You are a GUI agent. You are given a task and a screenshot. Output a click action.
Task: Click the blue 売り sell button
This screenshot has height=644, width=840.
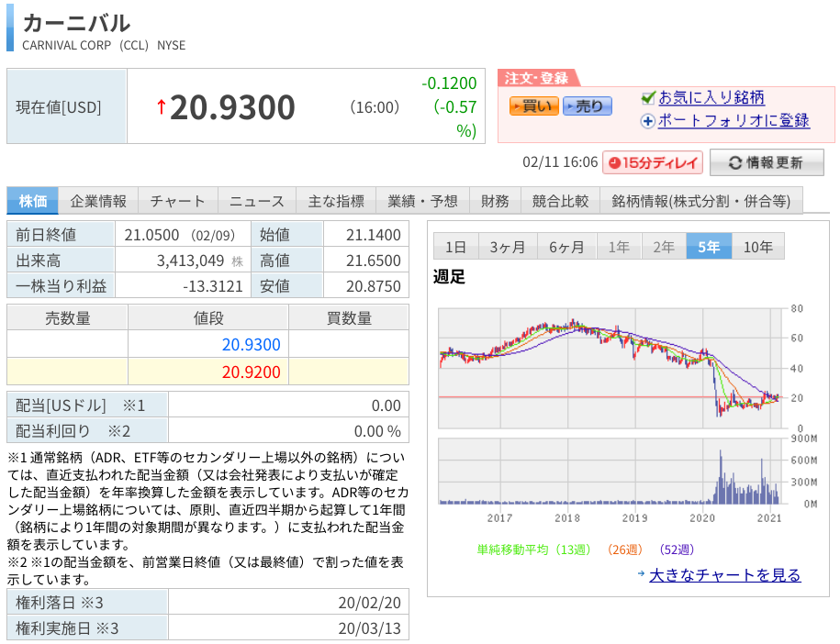click(x=588, y=106)
